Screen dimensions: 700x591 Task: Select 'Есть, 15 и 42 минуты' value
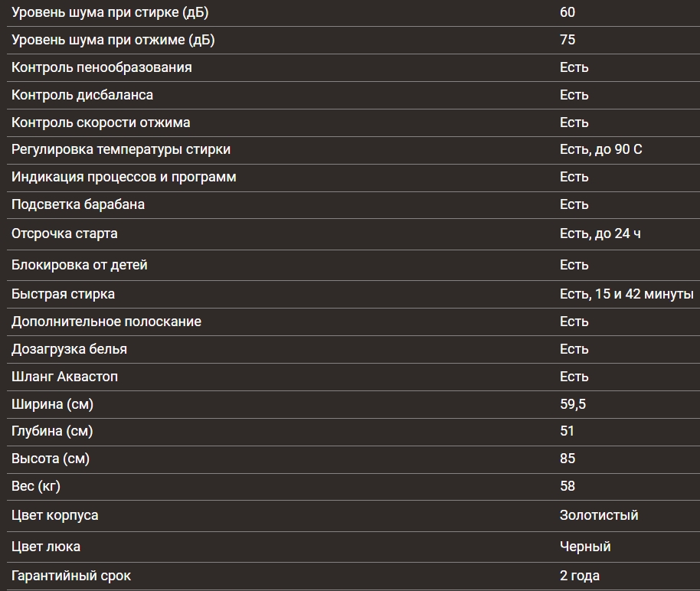626,294
